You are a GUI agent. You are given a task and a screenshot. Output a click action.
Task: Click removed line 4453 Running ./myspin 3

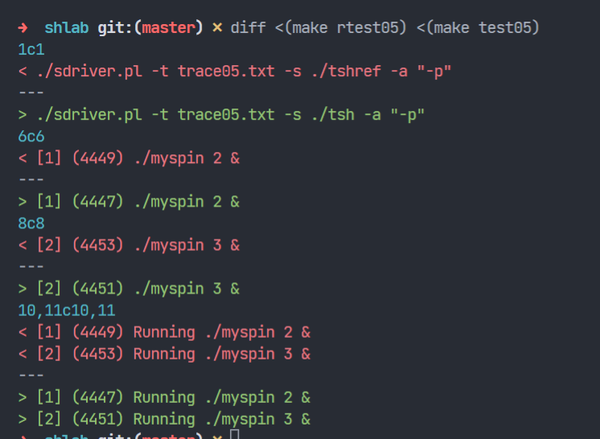tap(165, 354)
